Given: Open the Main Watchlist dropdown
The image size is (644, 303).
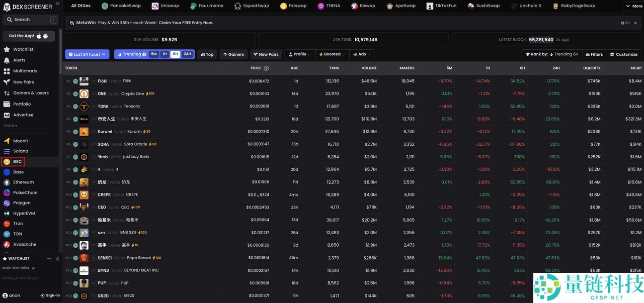Looking at the screenshot, I should (18, 268).
